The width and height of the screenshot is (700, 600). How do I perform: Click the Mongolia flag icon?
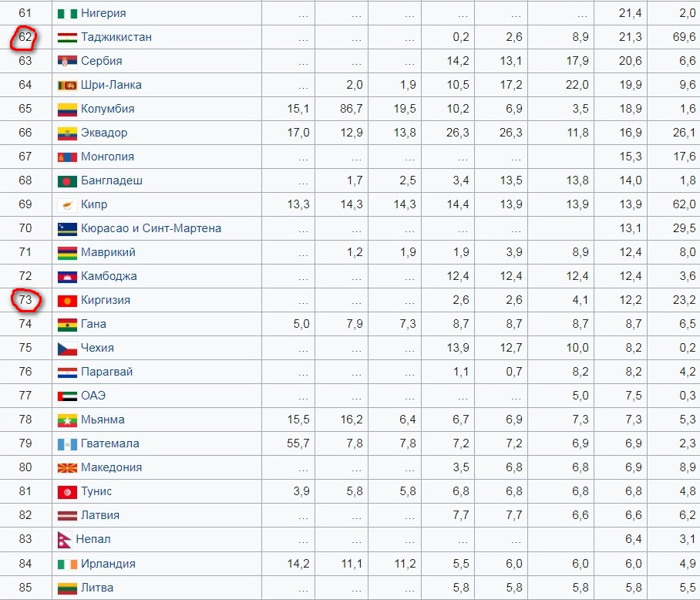click(67, 157)
